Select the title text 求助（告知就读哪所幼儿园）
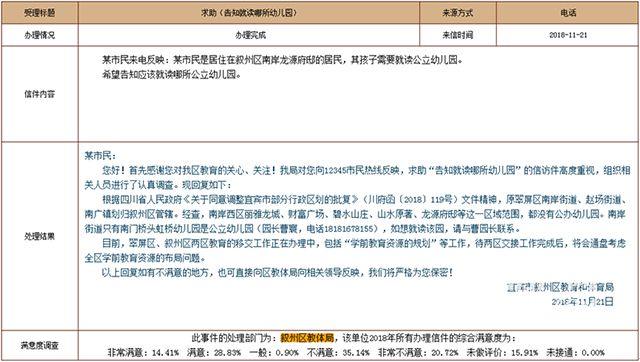This screenshot has width=640, height=362. click(x=249, y=13)
